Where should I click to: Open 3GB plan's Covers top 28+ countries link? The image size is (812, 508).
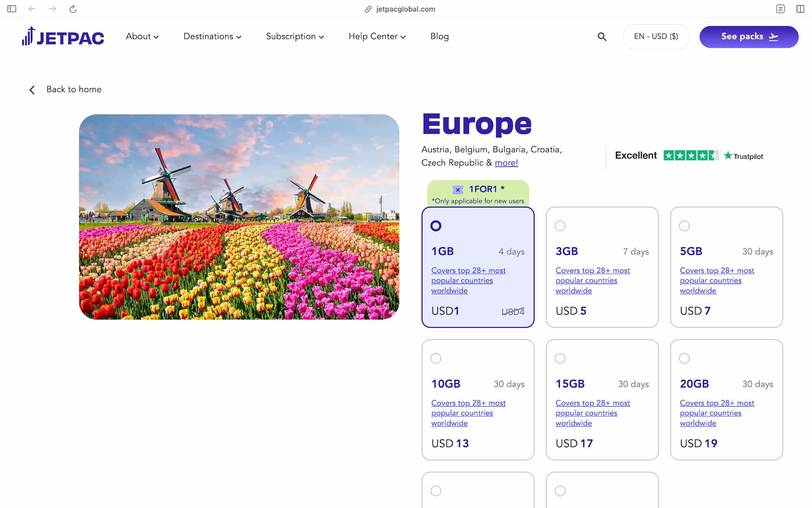tap(593, 281)
